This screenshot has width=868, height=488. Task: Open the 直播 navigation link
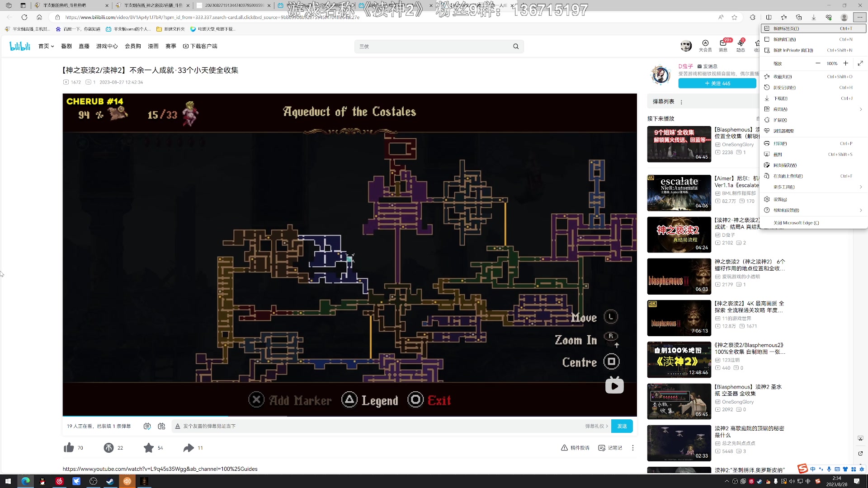pyautogui.click(x=84, y=46)
